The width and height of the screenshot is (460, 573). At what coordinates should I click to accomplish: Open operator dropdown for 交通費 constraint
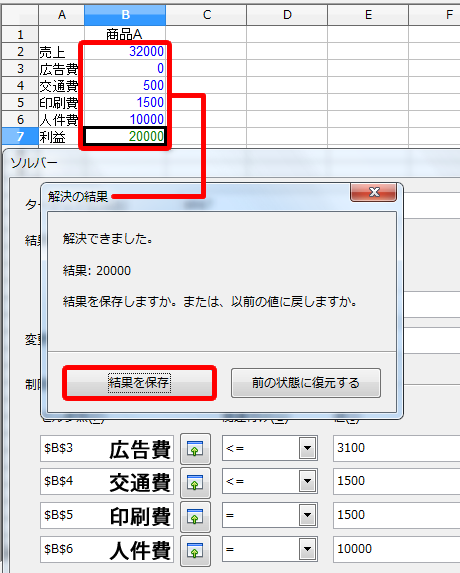pyautogui.click(x=307, y=481)
